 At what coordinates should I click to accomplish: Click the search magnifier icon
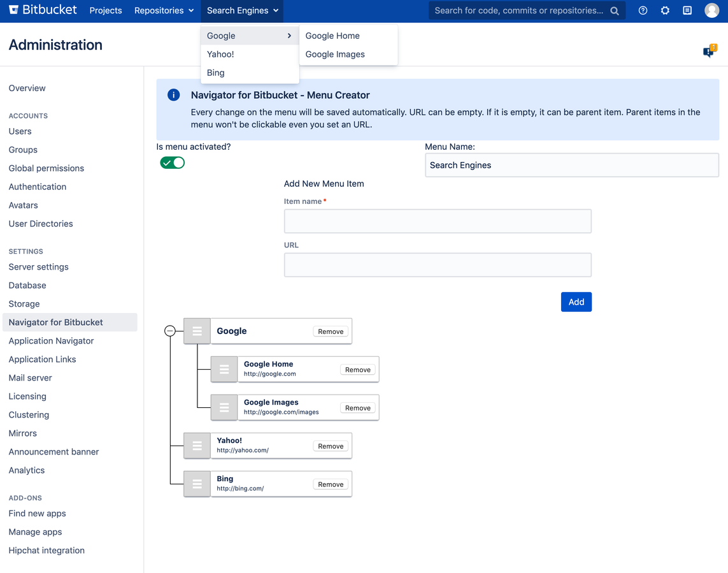point(614,11)
